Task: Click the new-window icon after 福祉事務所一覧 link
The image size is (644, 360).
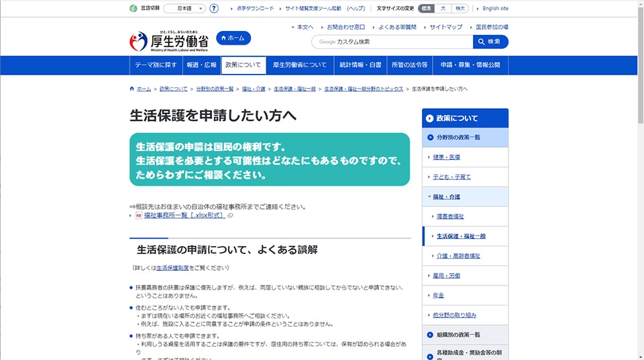Action: tap(230, 216)
